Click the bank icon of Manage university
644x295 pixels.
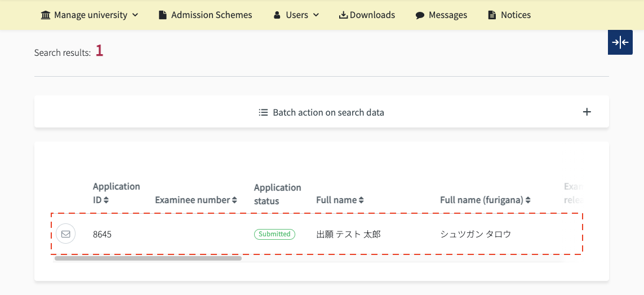click(46, 15)
